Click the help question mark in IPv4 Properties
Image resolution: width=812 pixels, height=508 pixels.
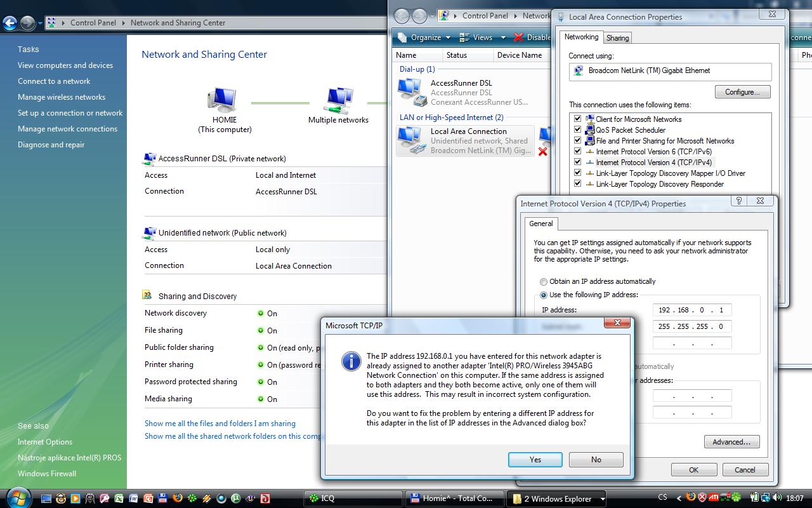[738, 201]
